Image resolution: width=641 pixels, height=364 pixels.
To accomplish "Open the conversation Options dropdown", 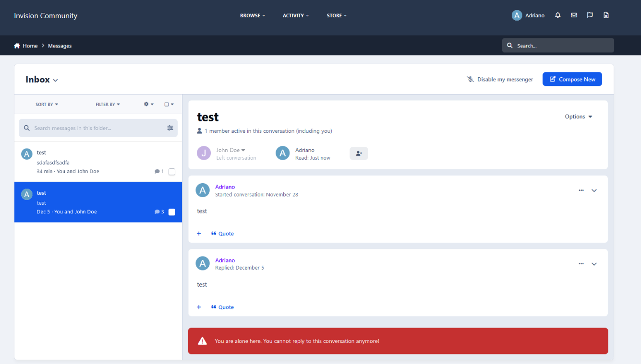I will click(579, 117).
